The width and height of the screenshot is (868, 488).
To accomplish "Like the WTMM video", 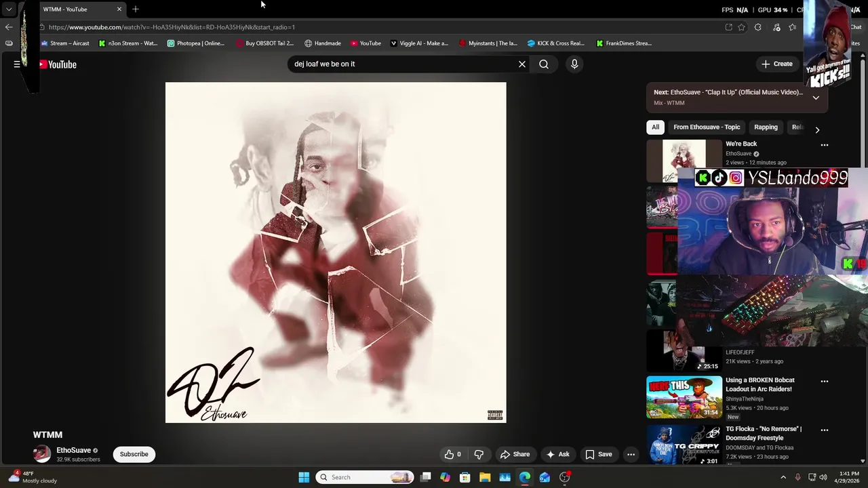I will pyautogui.click(x=453, y=454).
